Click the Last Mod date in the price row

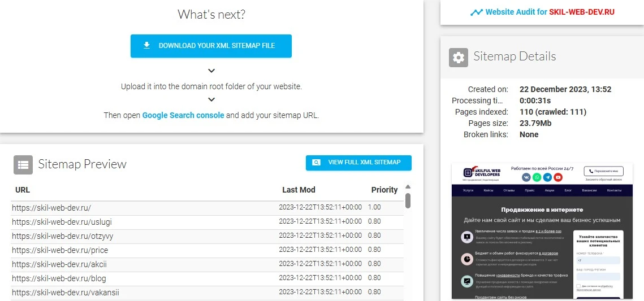point(321,250)
